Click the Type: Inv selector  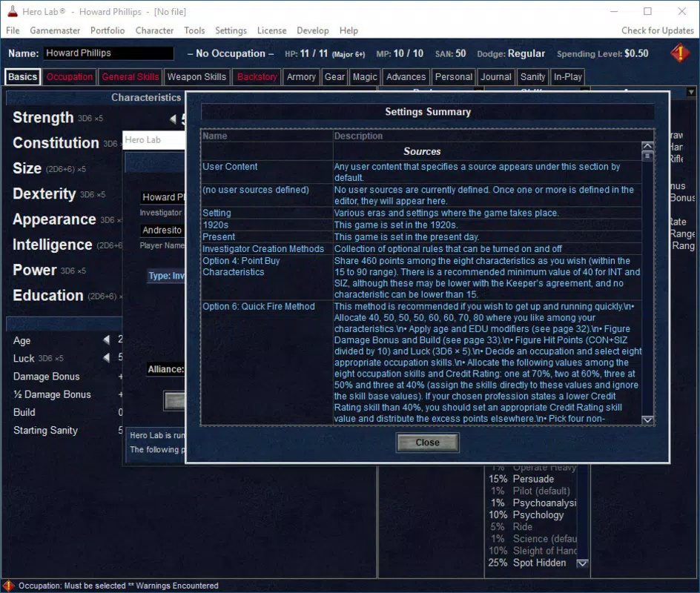[166, 276]
